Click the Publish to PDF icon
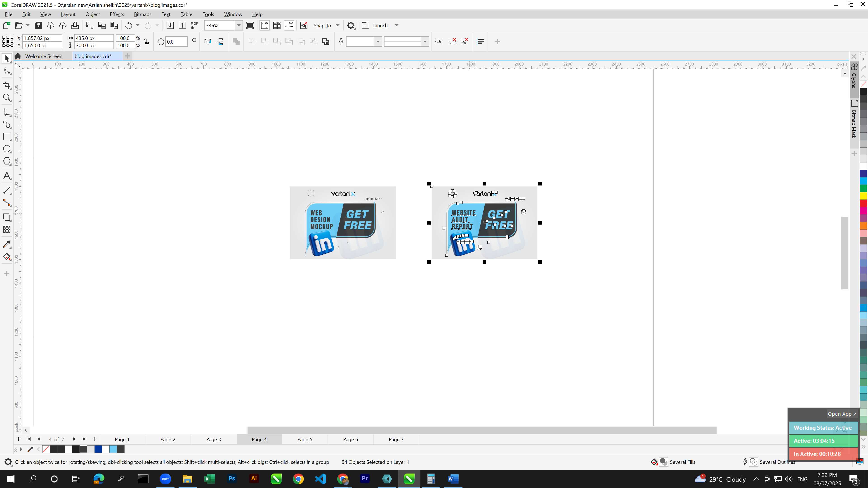 (194, 26)
